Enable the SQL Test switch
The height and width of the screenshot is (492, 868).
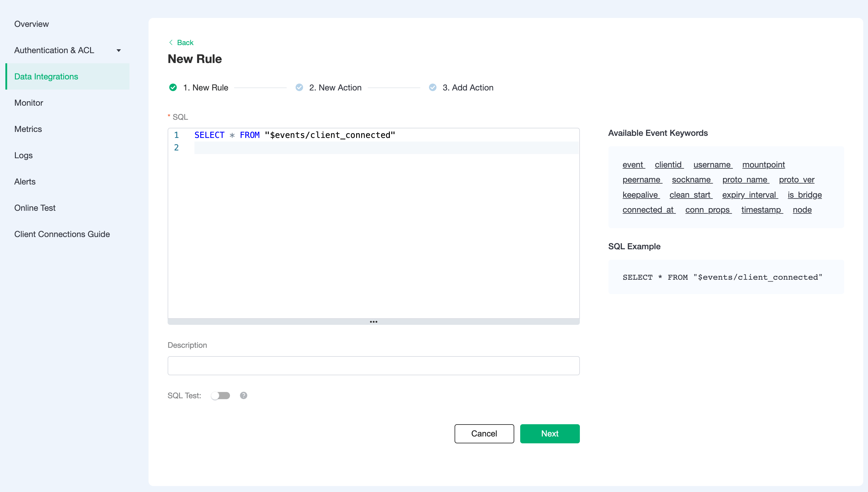tap(221, 395)
